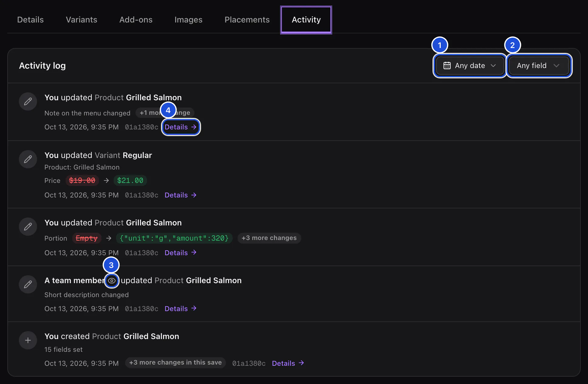The image size is (588, 384).
Task: Click the 15 fields set text
Action: point(63,349)
